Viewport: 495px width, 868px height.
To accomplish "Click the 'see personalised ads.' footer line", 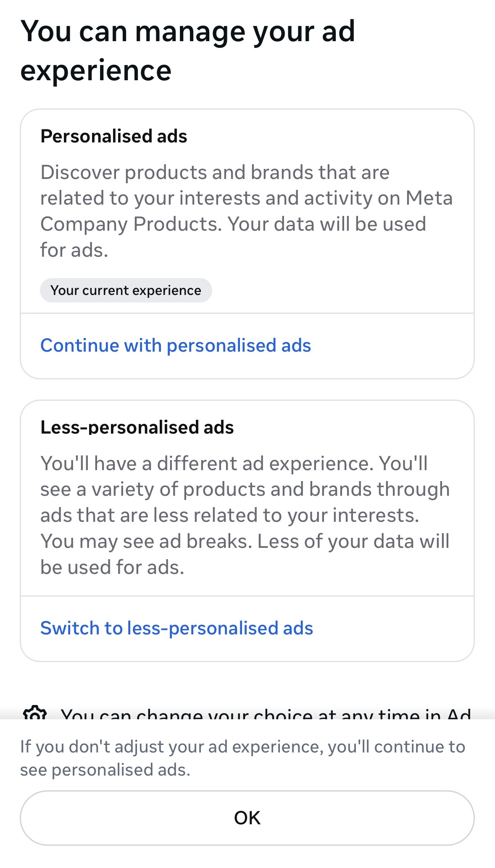I will (x=105, y=770).
